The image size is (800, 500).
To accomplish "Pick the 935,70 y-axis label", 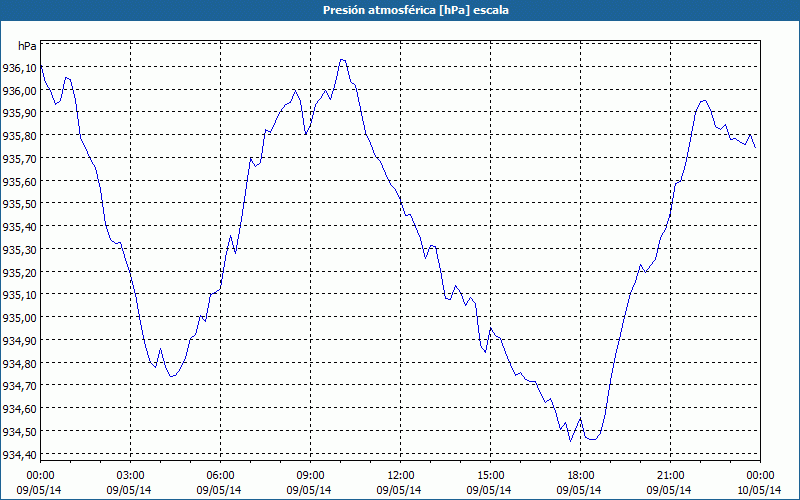I will click(20, 159).
